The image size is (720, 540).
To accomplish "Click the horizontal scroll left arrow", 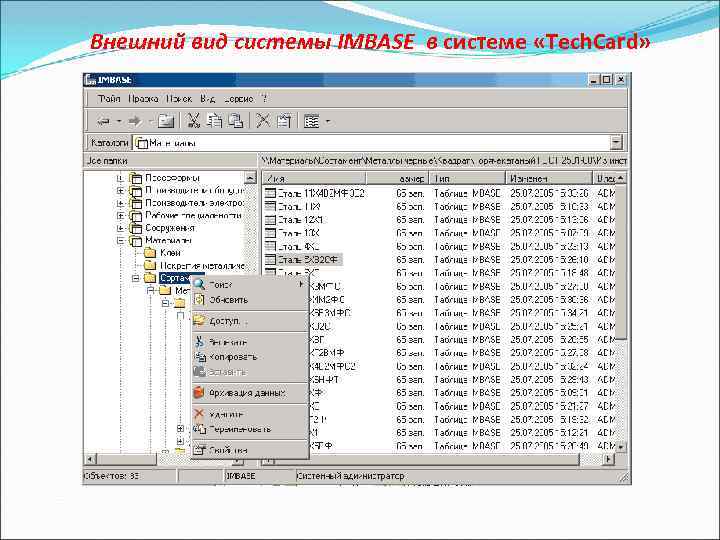I will [x=90, y=459].
